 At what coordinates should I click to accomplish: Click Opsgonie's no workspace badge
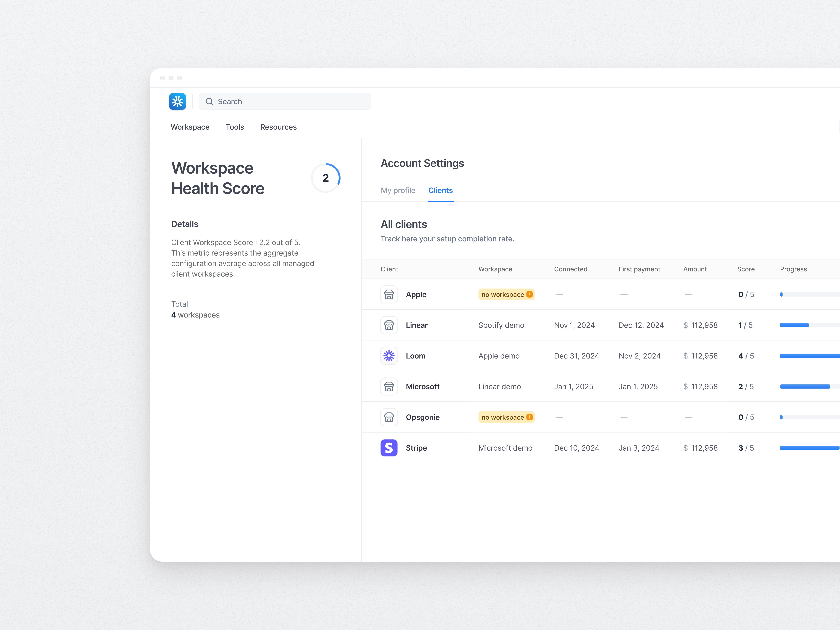pos(507,417)
